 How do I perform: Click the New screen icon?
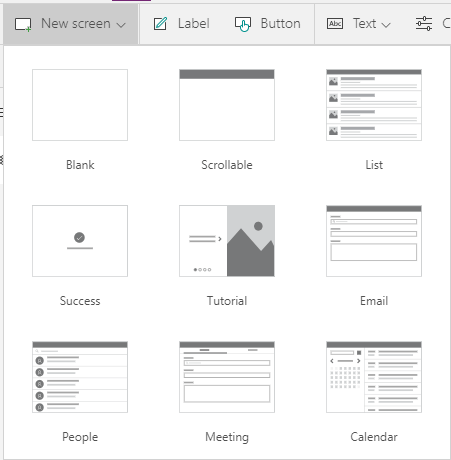pyautogui.click(x=23, y=25)
